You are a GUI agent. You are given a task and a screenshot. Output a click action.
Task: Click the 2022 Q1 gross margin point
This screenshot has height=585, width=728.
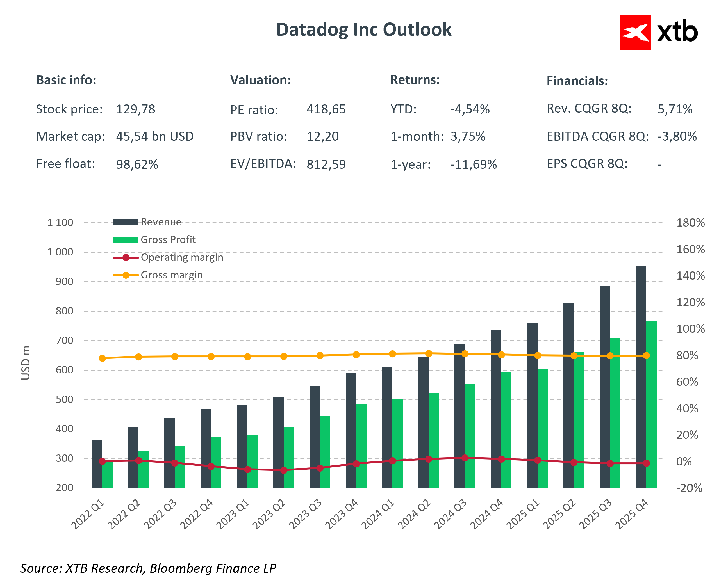[102, 358]
